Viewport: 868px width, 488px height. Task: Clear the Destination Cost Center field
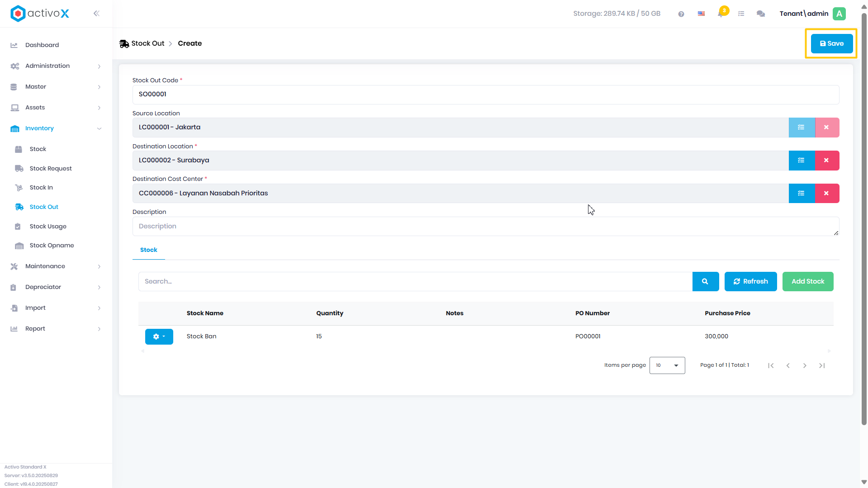(x=826, y=194)
